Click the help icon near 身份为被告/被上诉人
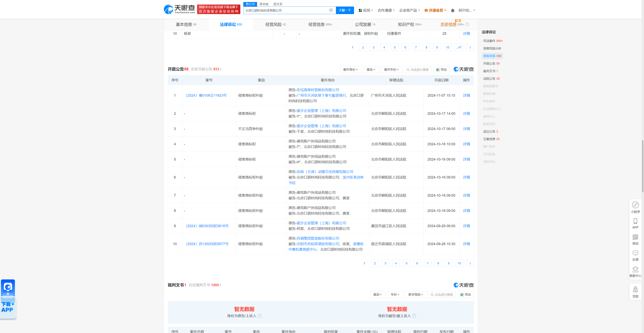Viewport: 644px width, 333px height. 414,316
